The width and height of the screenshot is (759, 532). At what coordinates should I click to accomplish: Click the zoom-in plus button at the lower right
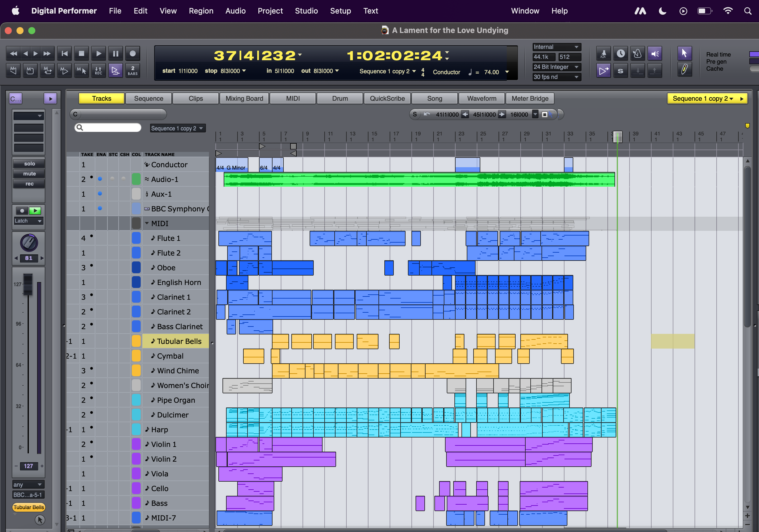point(748,516)
